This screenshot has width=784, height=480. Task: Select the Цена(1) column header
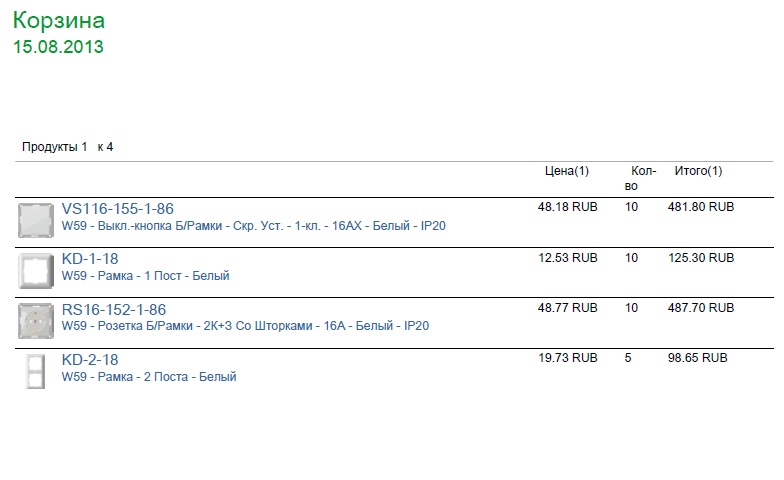click(x=567, y=171)
